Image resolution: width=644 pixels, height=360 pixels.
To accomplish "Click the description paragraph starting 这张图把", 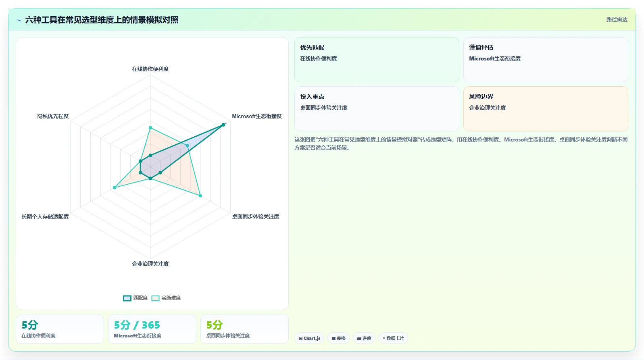I will [461, 144].
